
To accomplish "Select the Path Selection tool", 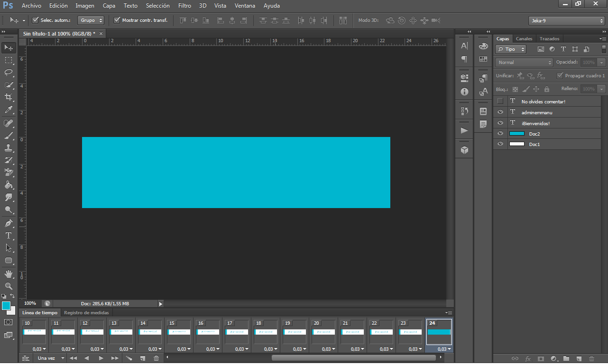I will click(9, 248).
